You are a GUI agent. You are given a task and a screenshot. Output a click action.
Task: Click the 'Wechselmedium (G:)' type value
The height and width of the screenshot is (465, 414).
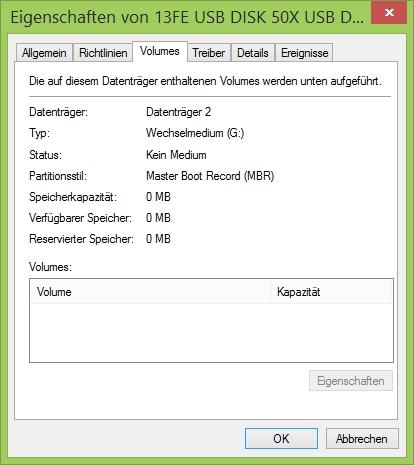(x=195, y=133)
